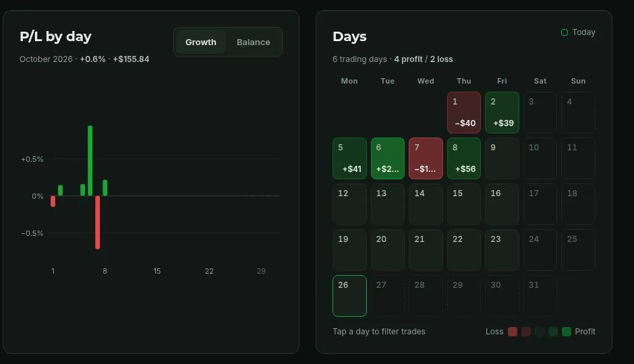Click the "2 loss" summary text

(442, 59)
